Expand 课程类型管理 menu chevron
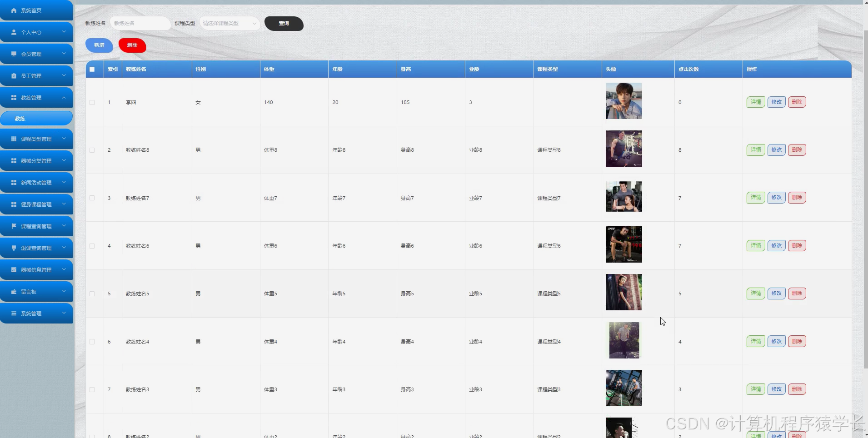 pos(64,139)
